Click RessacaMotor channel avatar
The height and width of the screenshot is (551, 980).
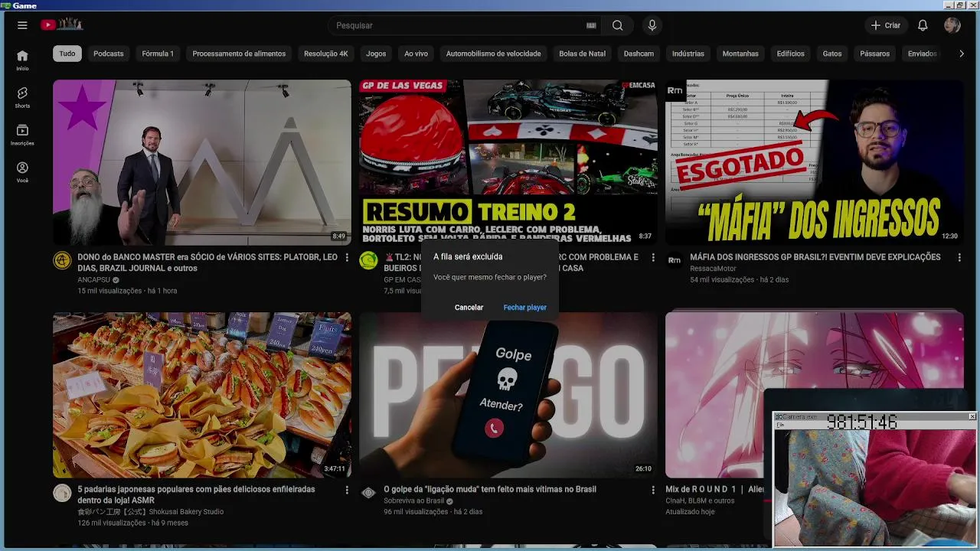pyautogui.click(x=675, y=261)
